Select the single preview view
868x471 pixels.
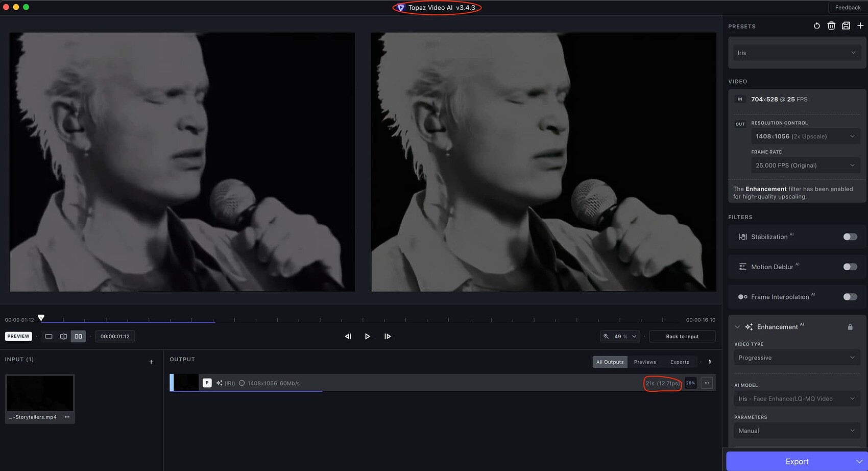(x=49, y=336)
